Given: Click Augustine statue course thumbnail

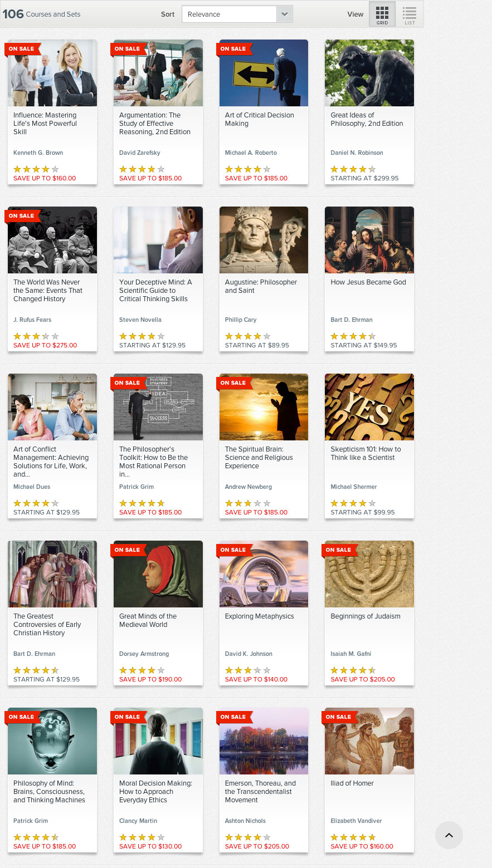Looking at the screenshot, I should 264,240.
